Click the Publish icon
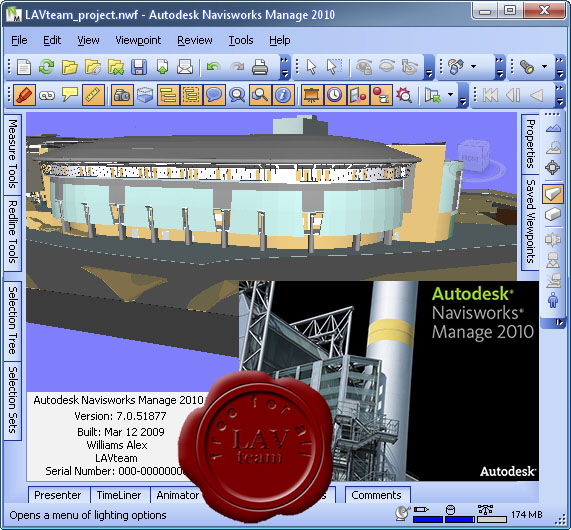This screenshot has width=571, height=530. point(162,67)
